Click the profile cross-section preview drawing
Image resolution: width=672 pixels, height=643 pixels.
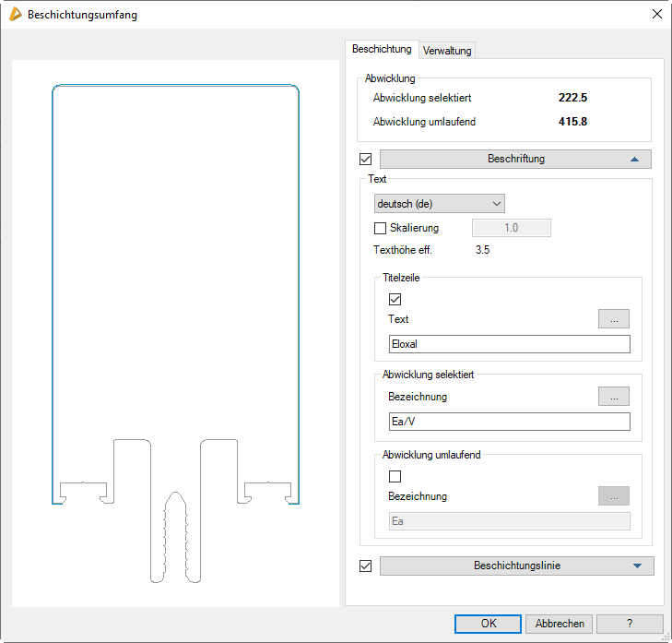click(175, 332)
